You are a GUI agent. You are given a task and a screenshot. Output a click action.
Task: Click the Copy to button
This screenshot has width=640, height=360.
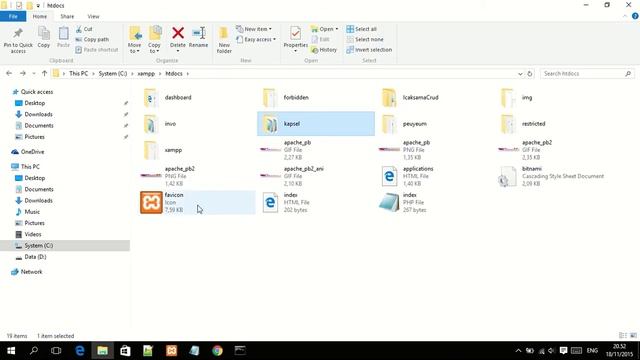(x=154, y=40)
